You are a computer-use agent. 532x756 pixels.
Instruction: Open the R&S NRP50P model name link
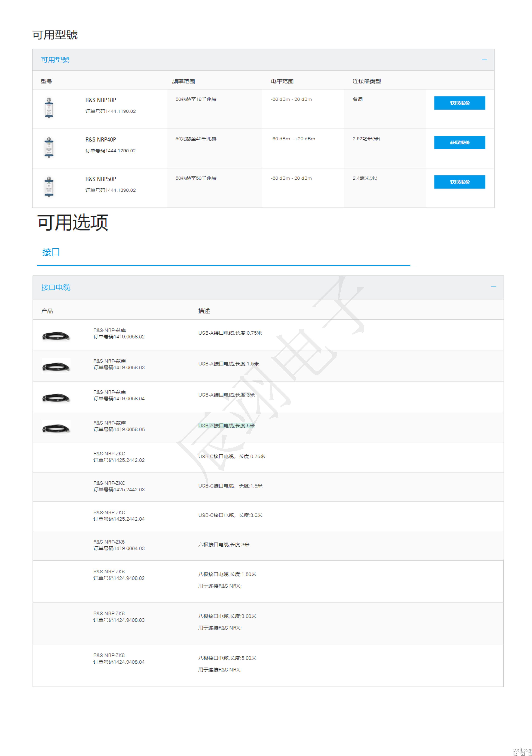pyautogui.click(x=101, y=179)
